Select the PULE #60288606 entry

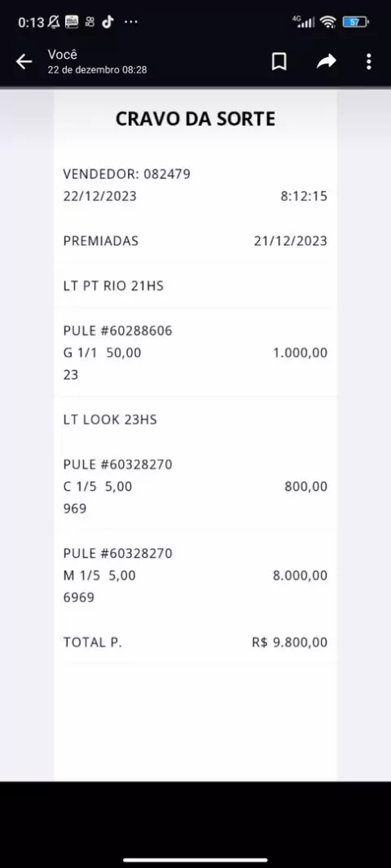tap(117, 331)
